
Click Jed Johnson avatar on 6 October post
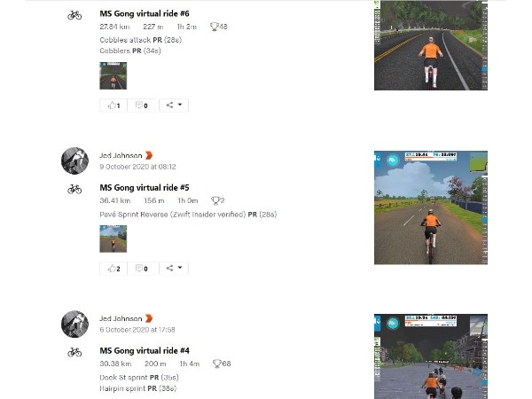pyautogui.click(x=75, y=324)
